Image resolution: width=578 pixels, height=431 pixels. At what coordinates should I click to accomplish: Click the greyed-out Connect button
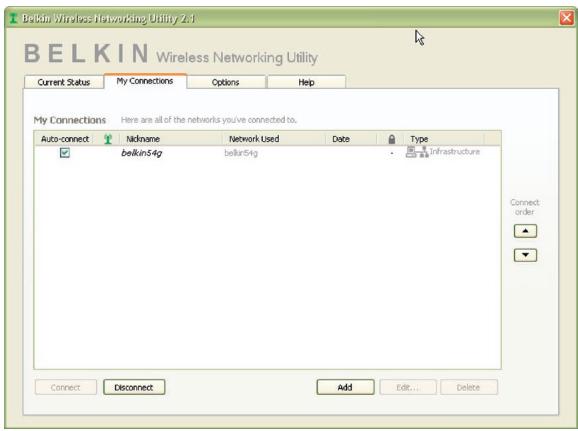tap(66, 387)
